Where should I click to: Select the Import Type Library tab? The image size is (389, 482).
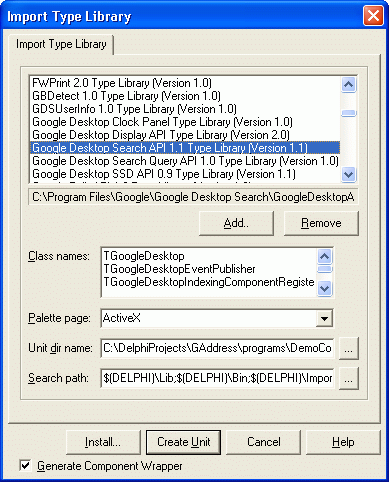pyautogui.click(x=61, y=44)
